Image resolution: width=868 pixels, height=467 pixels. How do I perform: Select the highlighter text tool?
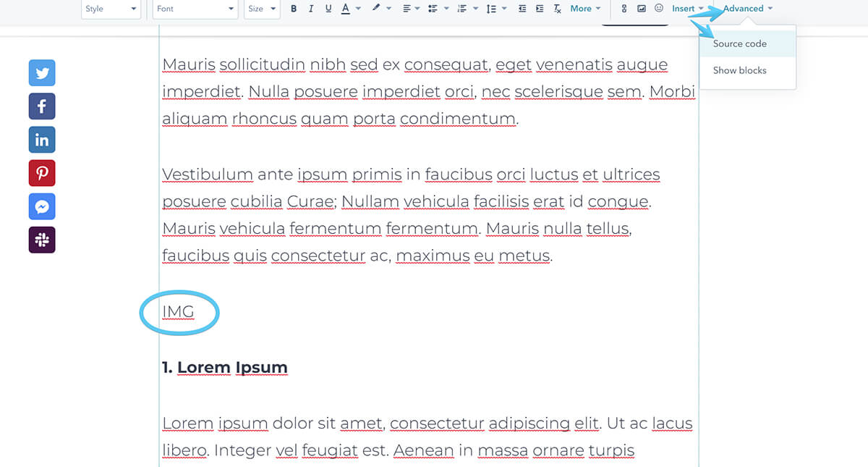pos(375,9)
